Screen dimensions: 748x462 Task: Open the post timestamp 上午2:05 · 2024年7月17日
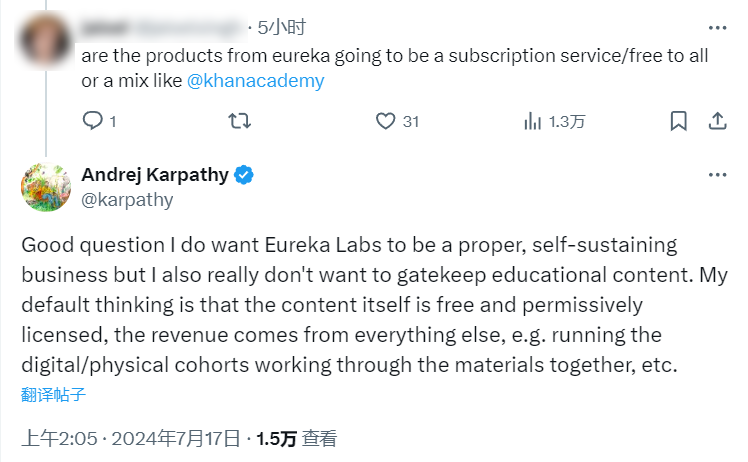click(x=131, y=438)
